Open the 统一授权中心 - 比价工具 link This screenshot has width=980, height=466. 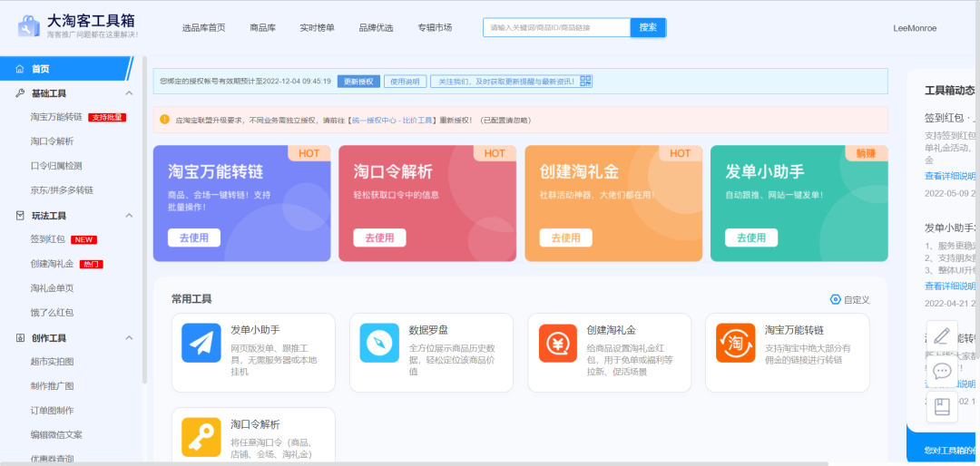tap(390, 120)
